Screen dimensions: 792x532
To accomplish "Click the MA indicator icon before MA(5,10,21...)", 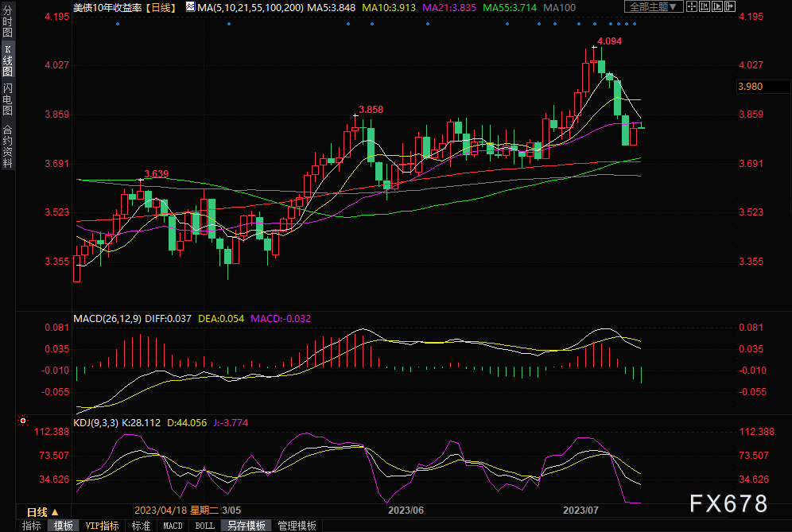I will pos(190,7).
